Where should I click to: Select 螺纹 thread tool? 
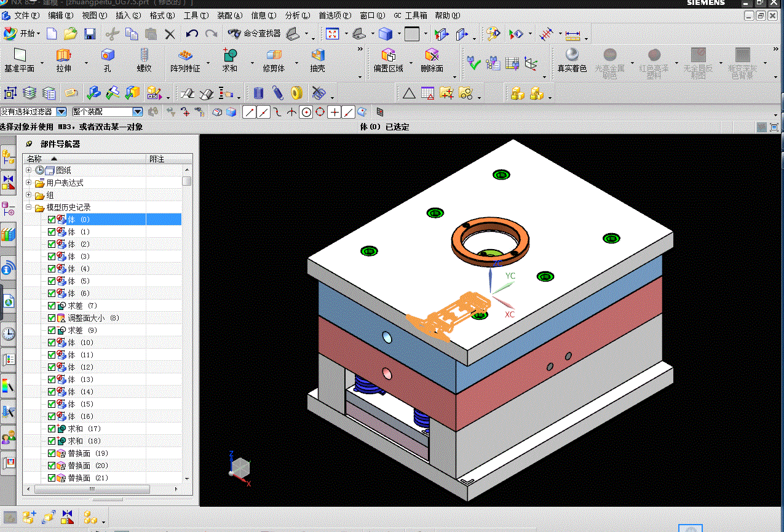(144, 62)
